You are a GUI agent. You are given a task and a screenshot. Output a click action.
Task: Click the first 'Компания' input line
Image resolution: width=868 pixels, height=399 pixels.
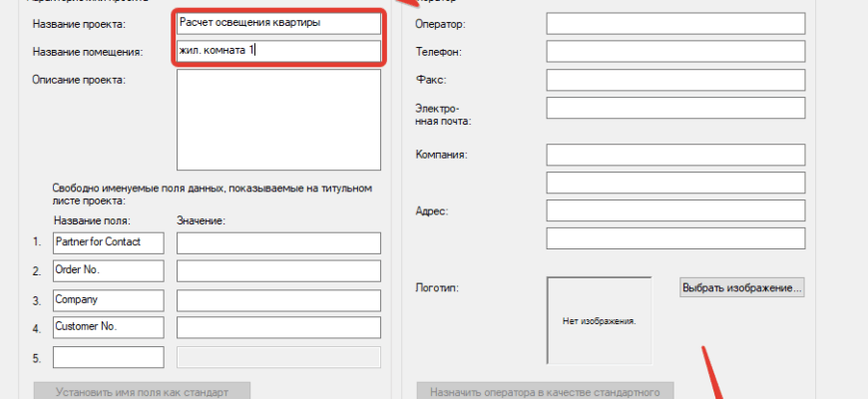tap(675, 155)
